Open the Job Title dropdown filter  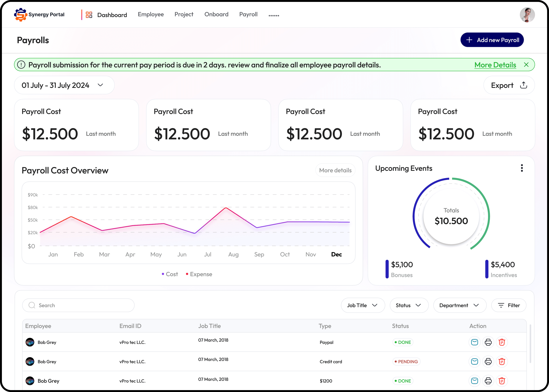point(363,305)
